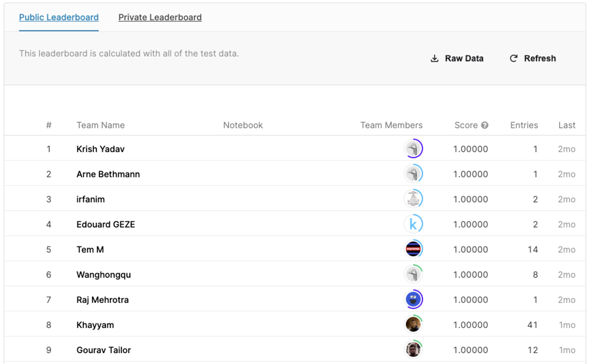Switch to the Public Leaderboard tab

(59, 17)
